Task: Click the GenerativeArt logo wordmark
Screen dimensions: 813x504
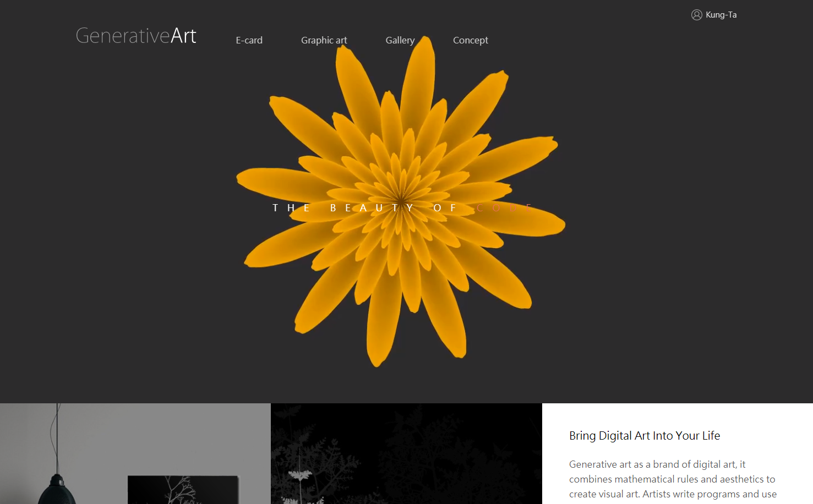Action: [x=135, y=35]
